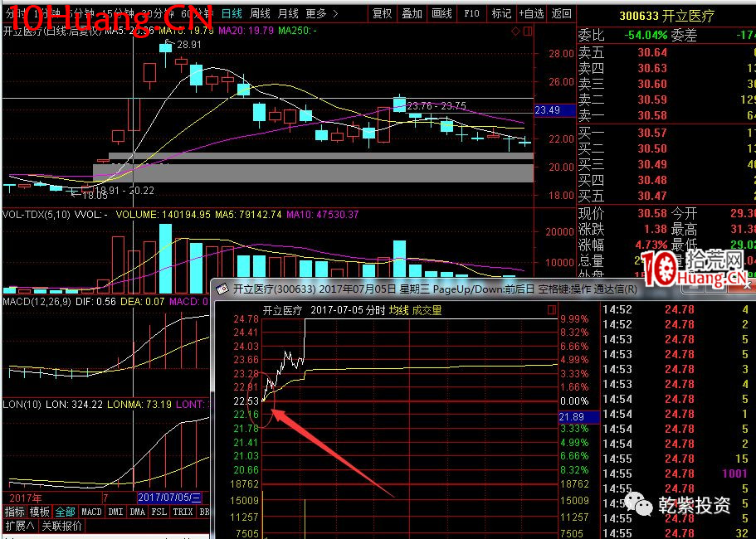Click the 返回 back button
The width and height of the screenshot is (756, 539).
(561, 13)
